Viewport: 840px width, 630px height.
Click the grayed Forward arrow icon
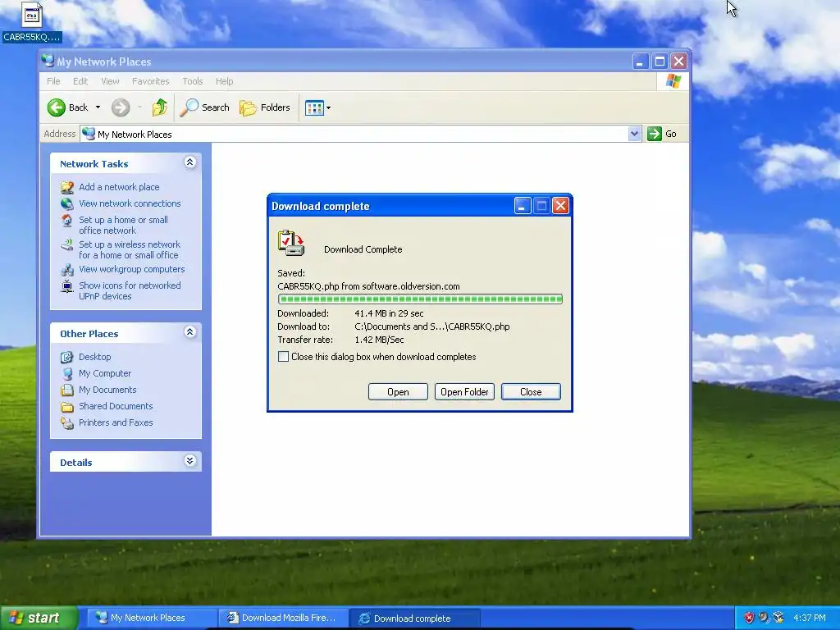tap(121, 107)
